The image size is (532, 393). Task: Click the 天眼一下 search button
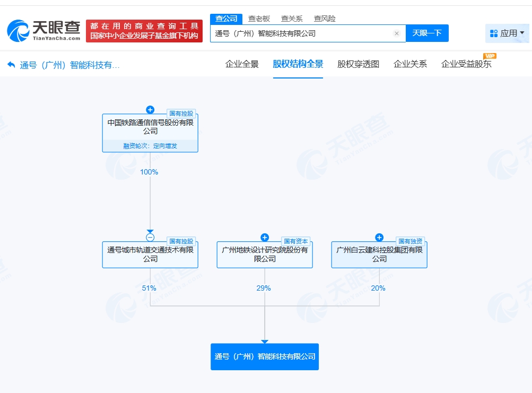(x=427, y=33)
